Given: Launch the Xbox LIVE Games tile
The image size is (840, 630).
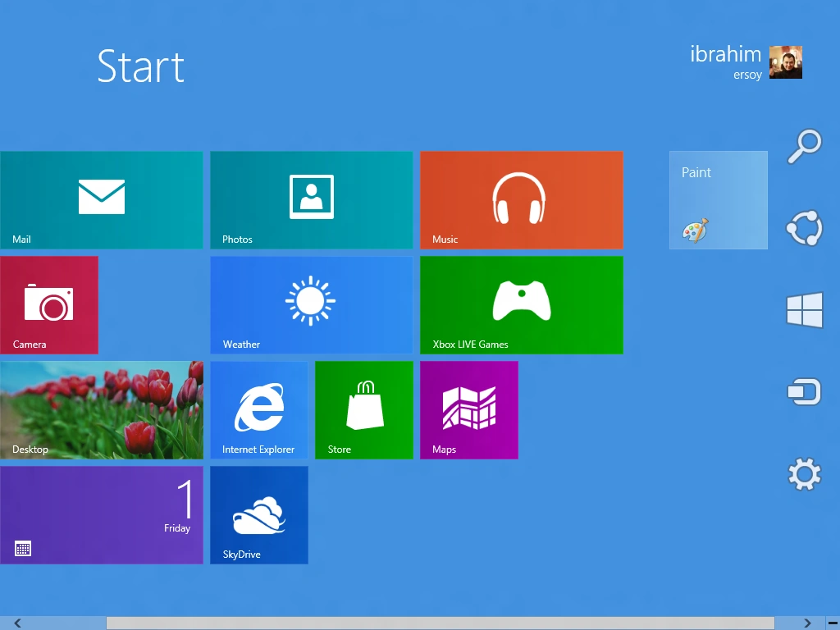Looking at the screenshot, I should [521, 305].
